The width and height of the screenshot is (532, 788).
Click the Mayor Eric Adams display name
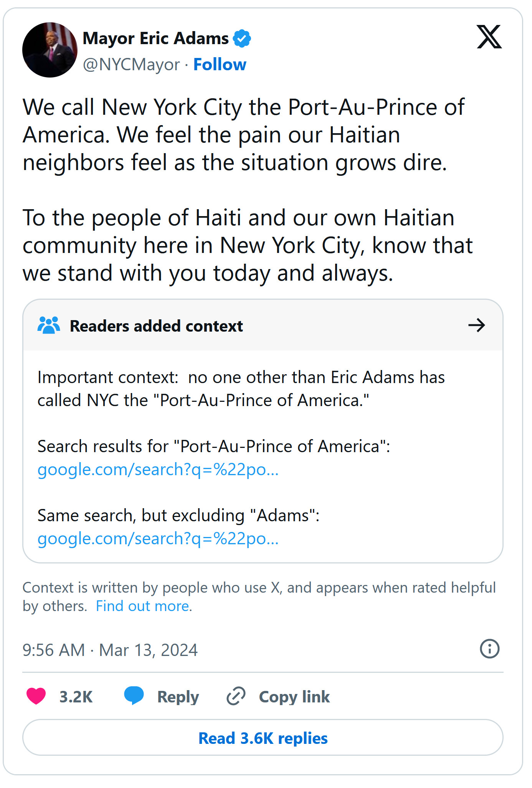click(x=155, y=38)
